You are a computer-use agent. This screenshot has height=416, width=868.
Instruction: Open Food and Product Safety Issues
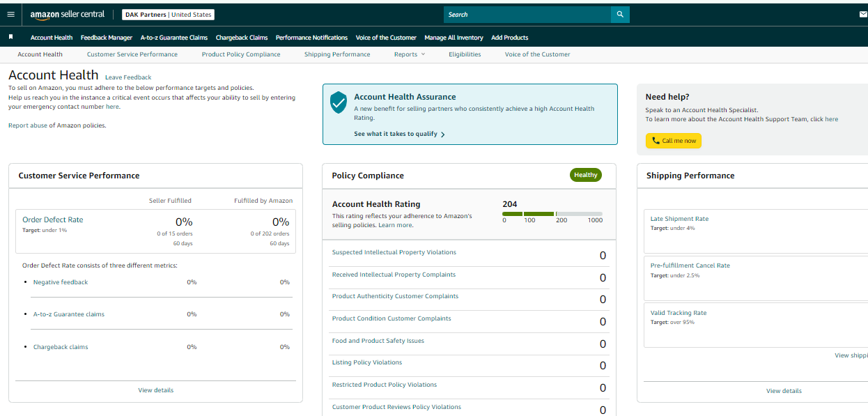pos(378,341)
